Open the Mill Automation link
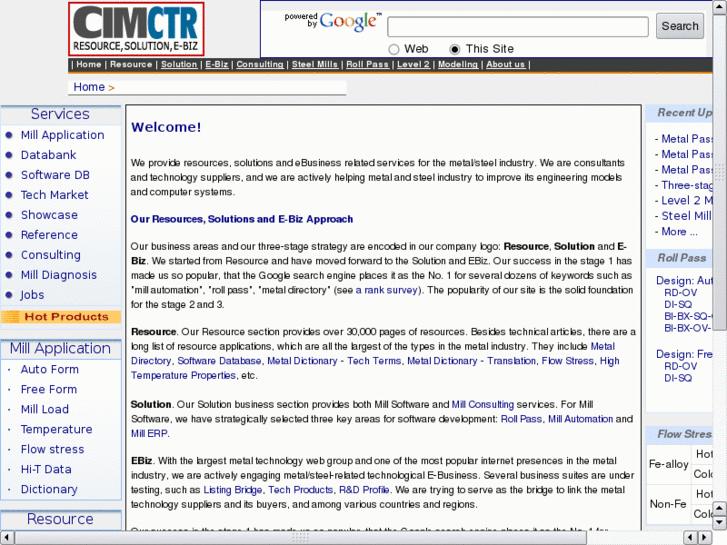Viewport: 727px width, 545px height. pos(580,419)
